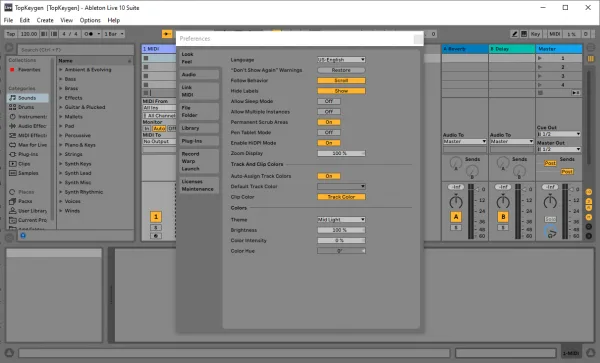Expand the Piano & Keys folder
The width and height of the screenshot is (600, 363).
coord(60,145)
